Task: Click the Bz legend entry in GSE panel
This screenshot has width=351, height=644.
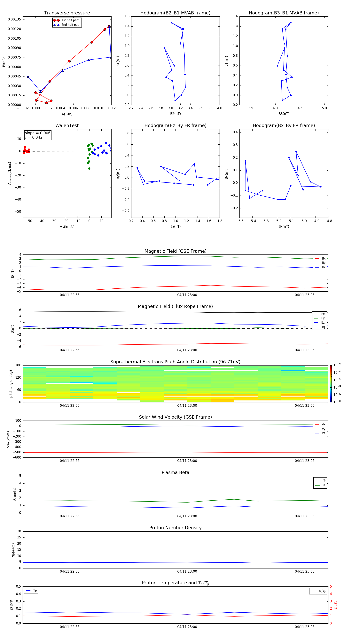Action: (x=320, y=267)
